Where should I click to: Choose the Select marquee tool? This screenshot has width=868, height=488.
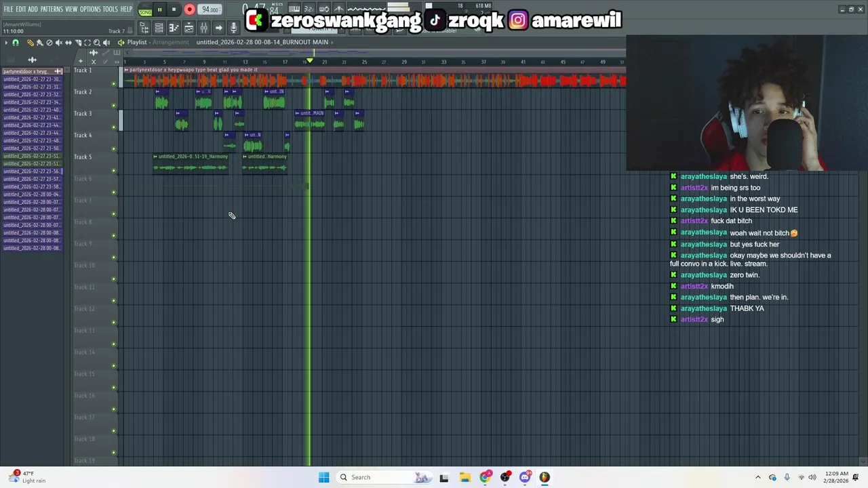pyautogui.click(x=87, y=43)
